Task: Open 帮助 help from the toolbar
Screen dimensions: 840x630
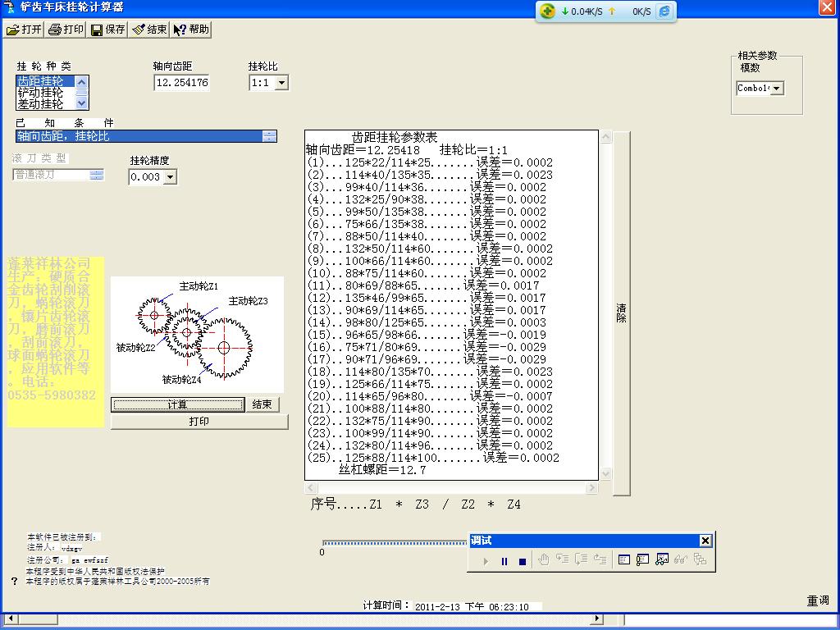Action: 191,30
